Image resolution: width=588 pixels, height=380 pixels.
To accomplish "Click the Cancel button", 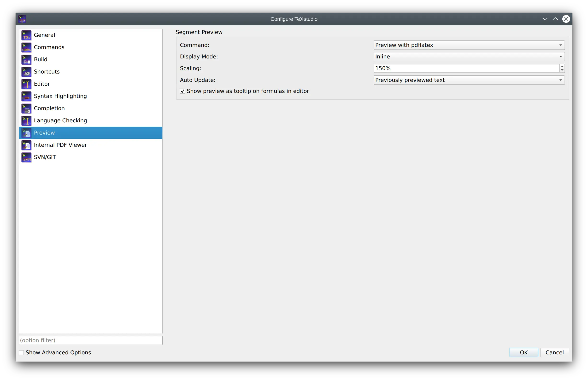I will tap(554, 353).
